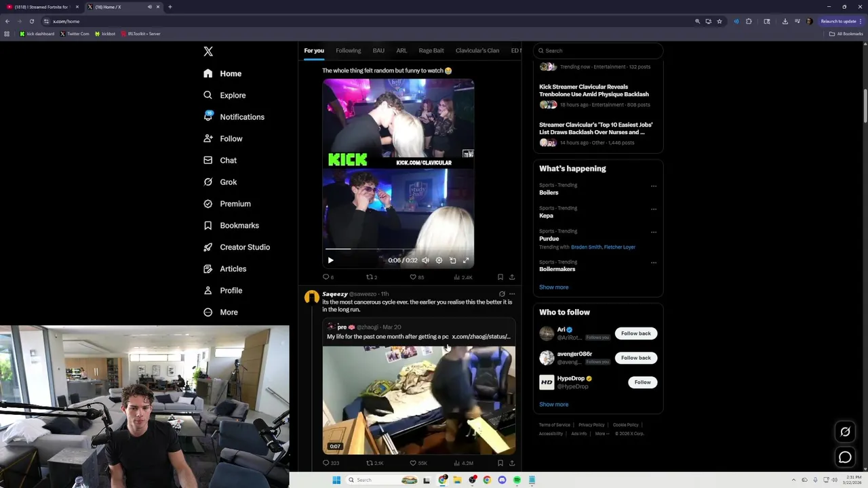The height and width of the screenshot is (488, 868).
Task: Open more options for Purdue trend
Action: coord(654,232)
